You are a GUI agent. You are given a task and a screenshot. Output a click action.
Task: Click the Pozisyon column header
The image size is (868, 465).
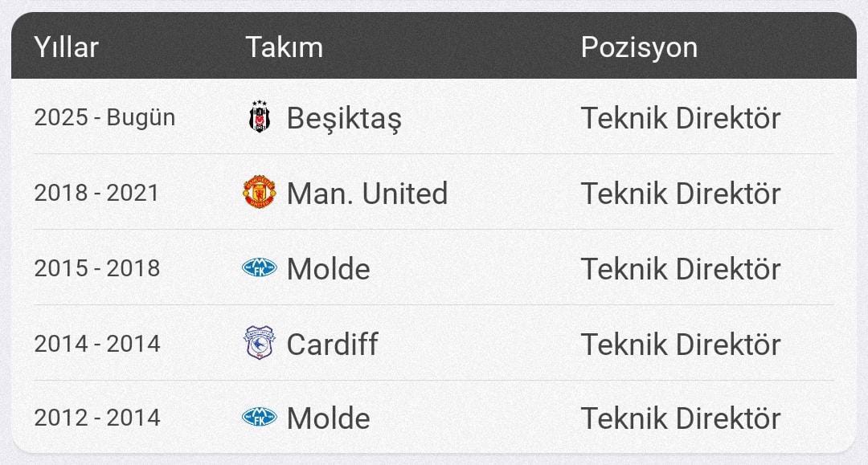[x=639, y=47]
